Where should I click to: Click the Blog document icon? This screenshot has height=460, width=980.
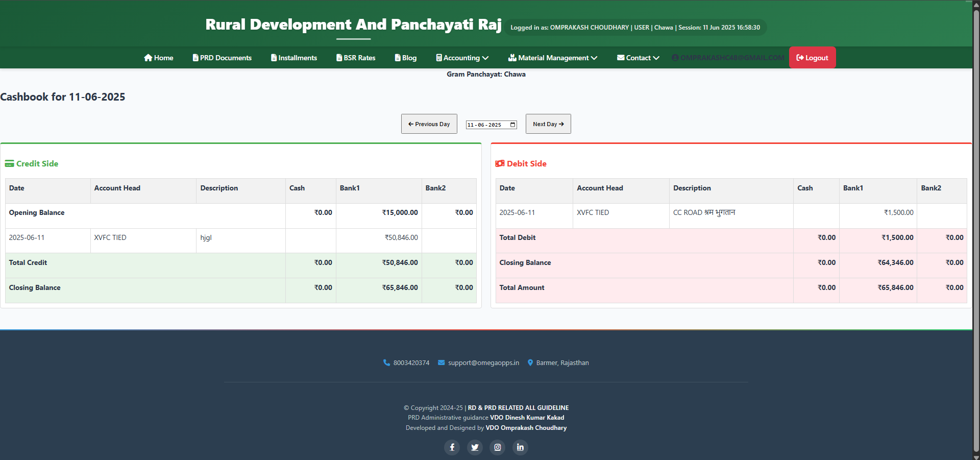click(x=398, y=58)
